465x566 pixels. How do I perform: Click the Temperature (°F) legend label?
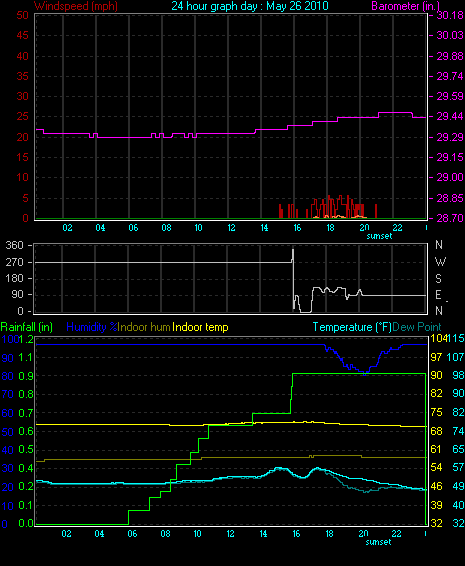pos(352,327)
